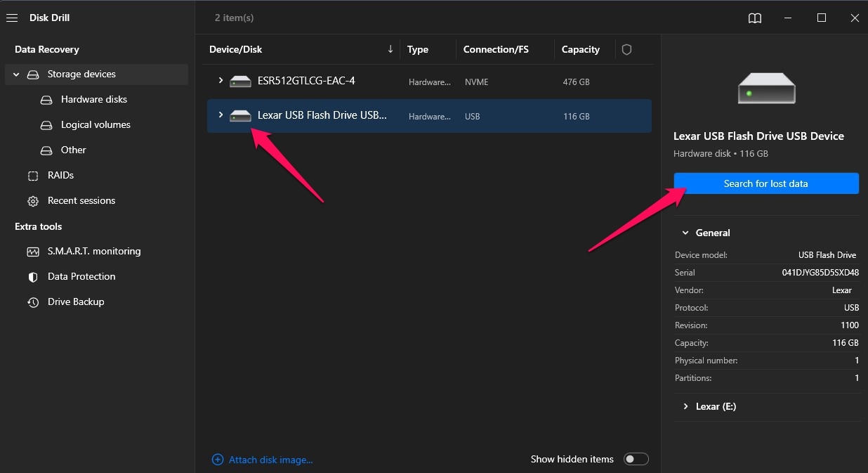Click the Logical volumes drive icon

[x=46, y=125]
